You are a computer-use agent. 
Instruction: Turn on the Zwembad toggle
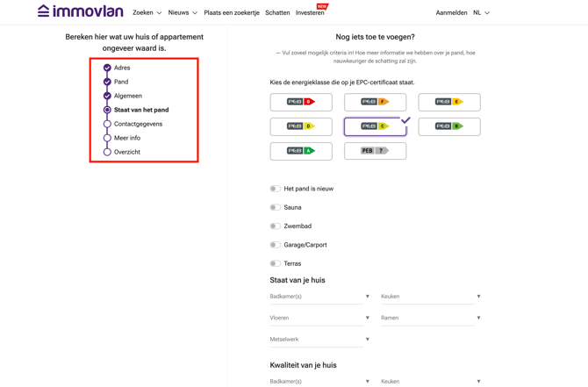[276, 226]
